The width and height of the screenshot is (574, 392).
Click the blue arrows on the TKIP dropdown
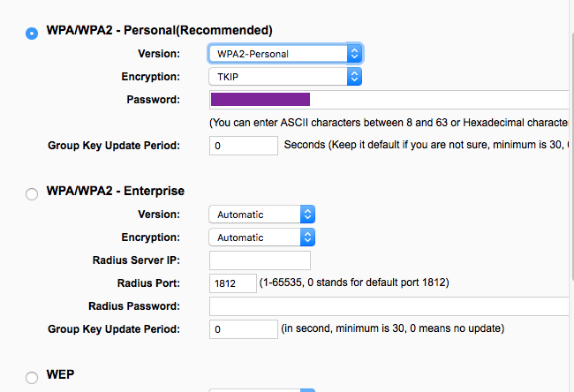tap(354, 77)
